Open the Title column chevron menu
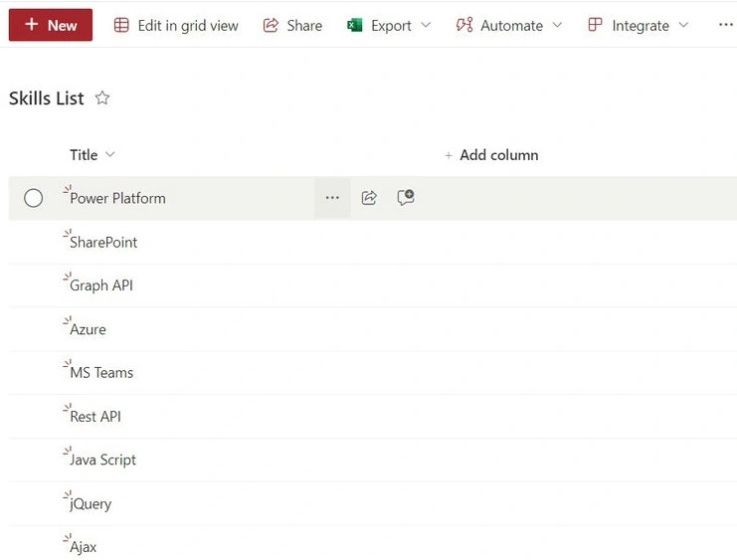 coord(110,154)
